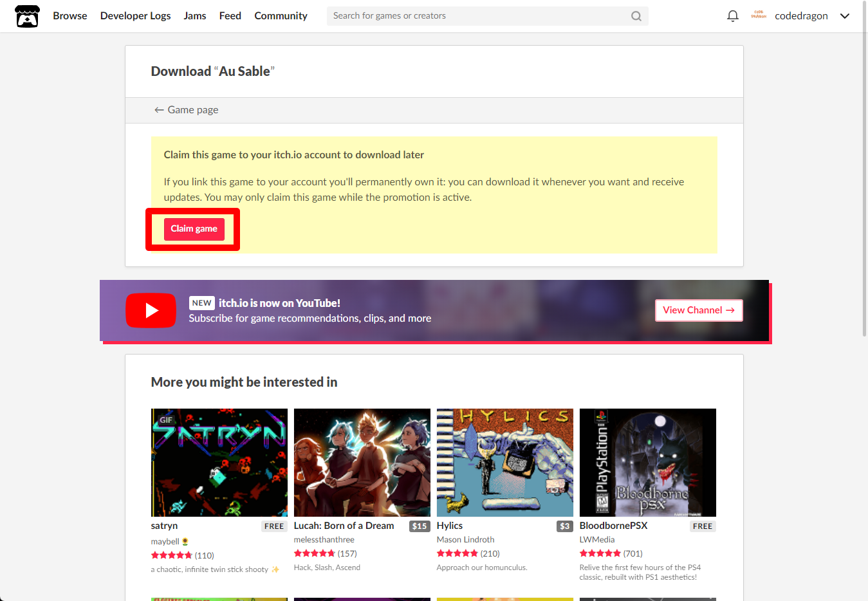Open Developer Logs
Viewport: 868px width, 601px height.
coord(135,16)
